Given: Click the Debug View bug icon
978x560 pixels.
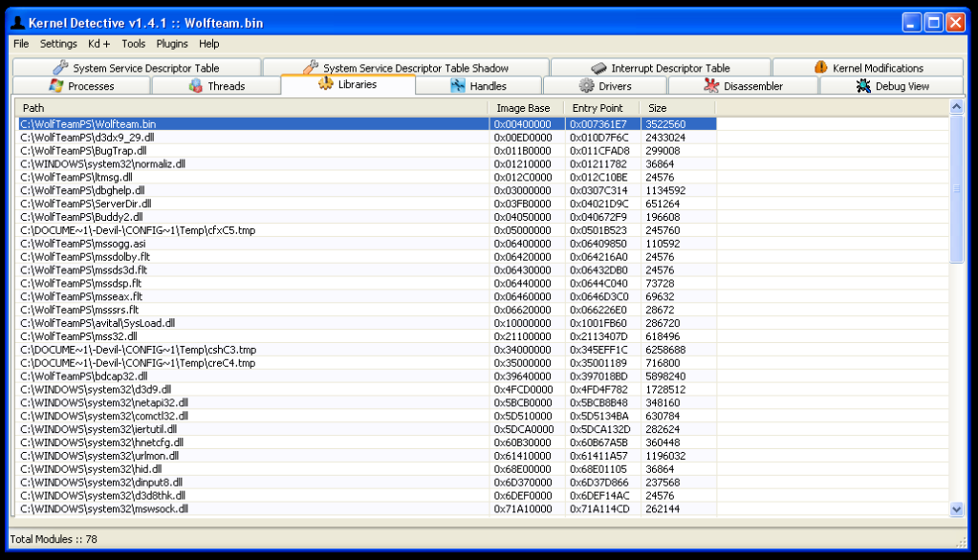Looking at the screenshot, I should click(863, 86).
